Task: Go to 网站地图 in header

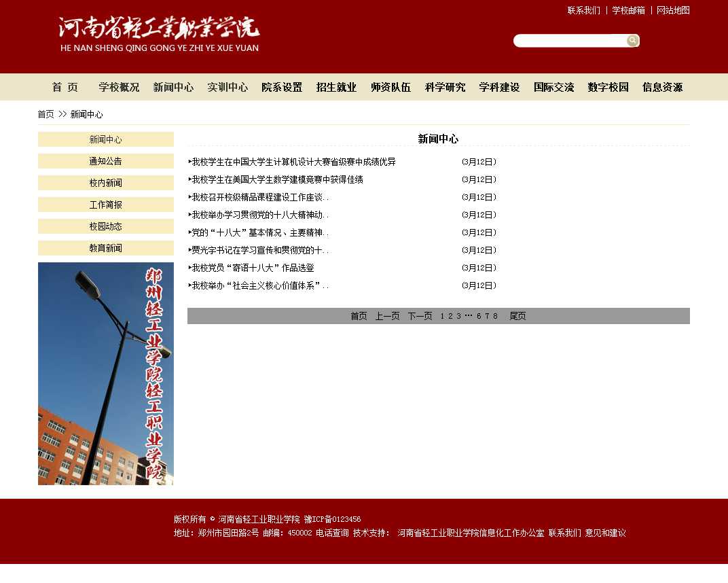Action: coord(673,10)
